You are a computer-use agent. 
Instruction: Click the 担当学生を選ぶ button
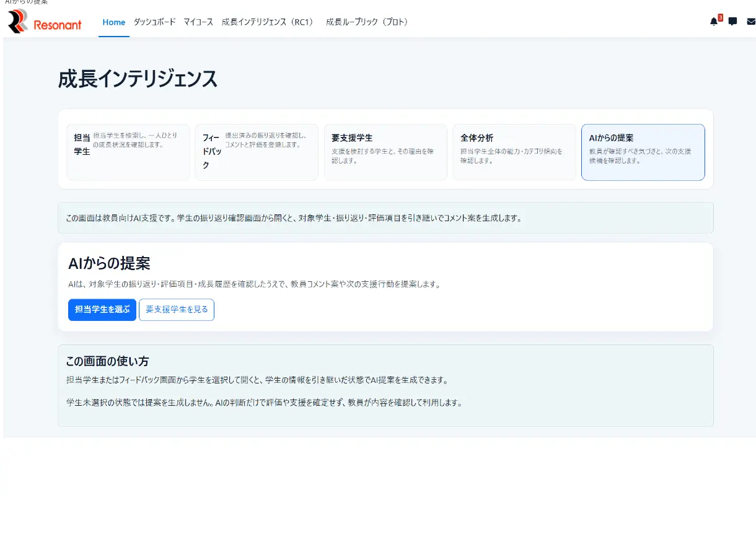click(x=102, y=309)
